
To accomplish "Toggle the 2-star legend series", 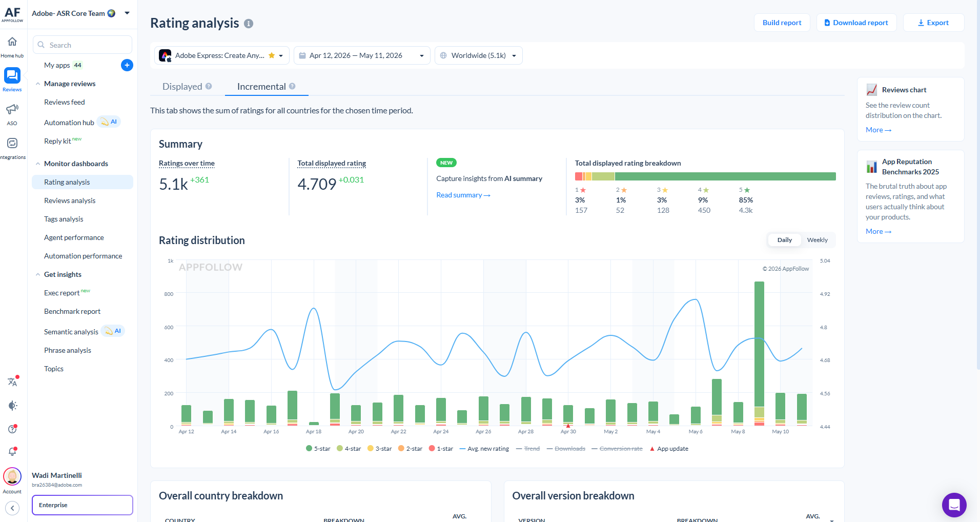I will (x=411, y=449).
